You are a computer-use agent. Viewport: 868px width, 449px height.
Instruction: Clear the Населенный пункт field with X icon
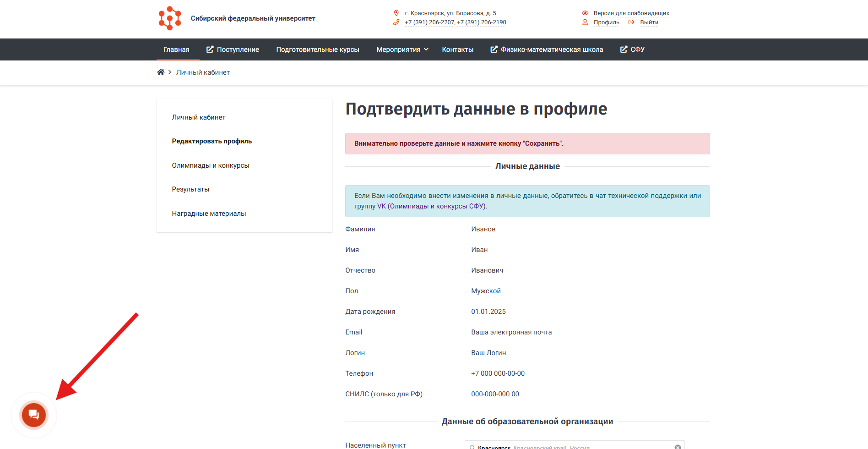point(678,447)
